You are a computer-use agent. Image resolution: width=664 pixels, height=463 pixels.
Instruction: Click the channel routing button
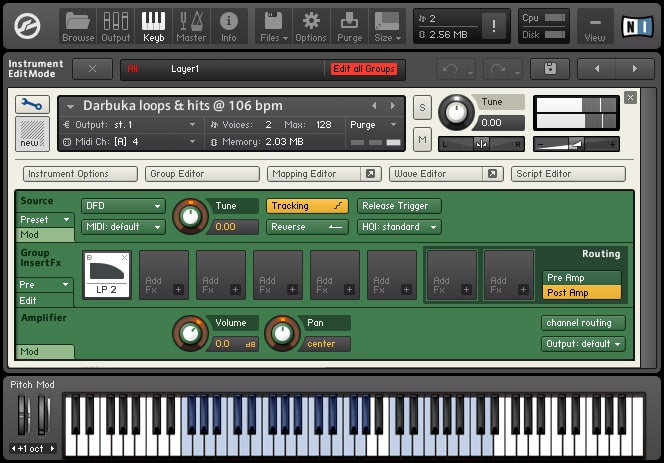point(583,323)
